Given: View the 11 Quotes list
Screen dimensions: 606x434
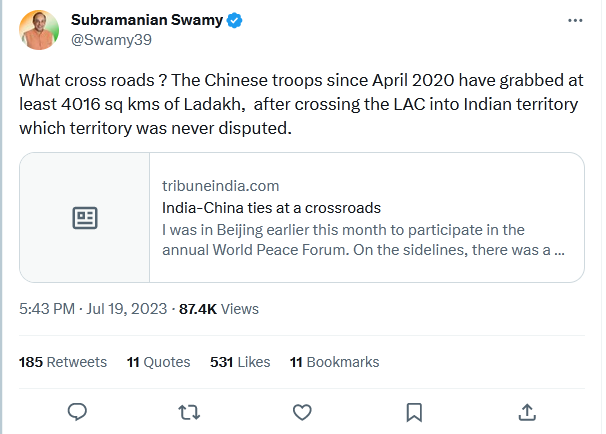Looking at the screenshot, I should (x=157, y=362).
